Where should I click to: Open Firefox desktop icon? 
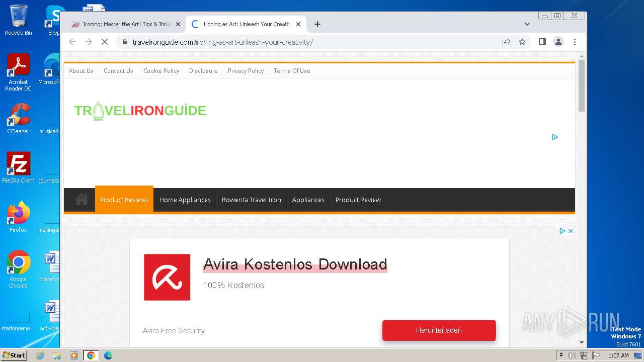pyautogui.click(x=18, y=217)
